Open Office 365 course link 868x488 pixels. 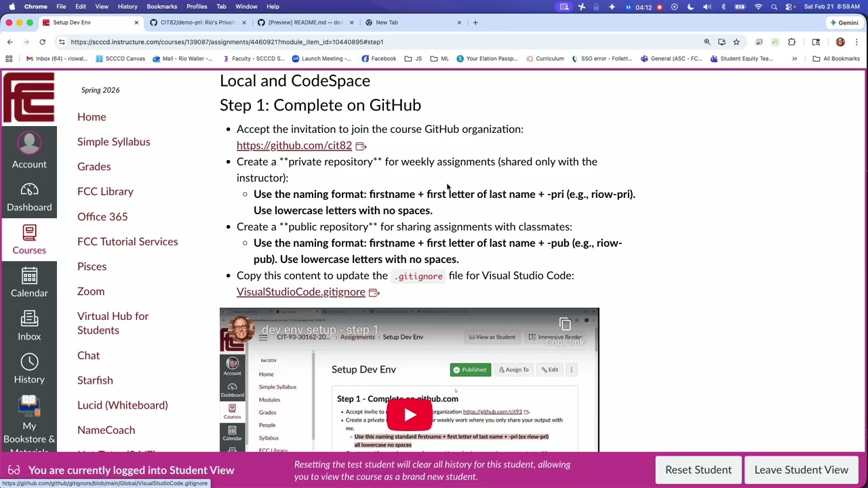(x=102, y=216)
